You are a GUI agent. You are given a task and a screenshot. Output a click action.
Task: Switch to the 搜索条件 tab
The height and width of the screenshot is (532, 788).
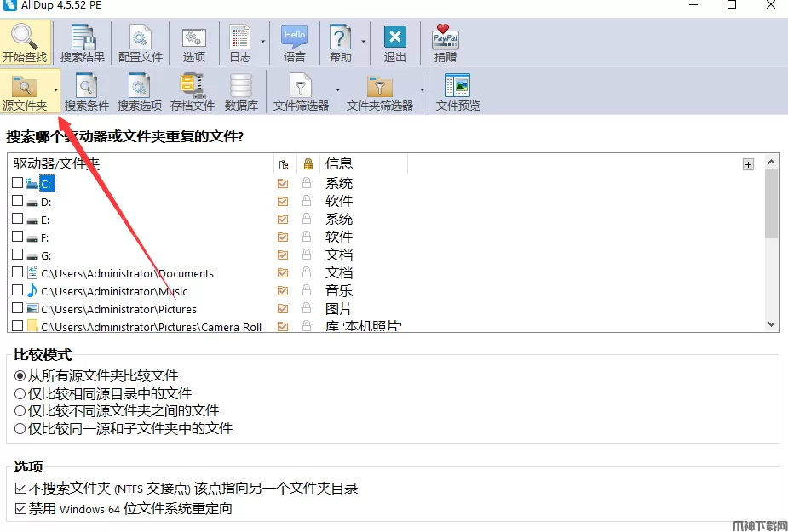coord(87,92)
